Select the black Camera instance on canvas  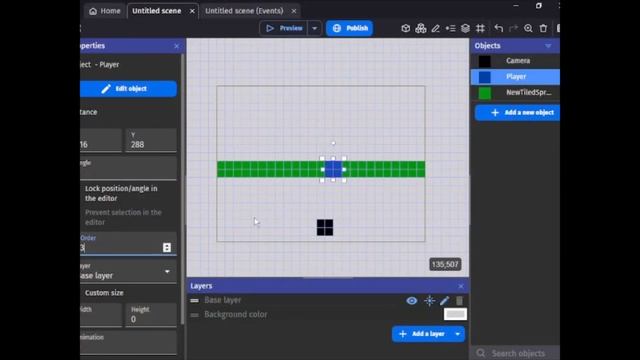pos(325,227)
